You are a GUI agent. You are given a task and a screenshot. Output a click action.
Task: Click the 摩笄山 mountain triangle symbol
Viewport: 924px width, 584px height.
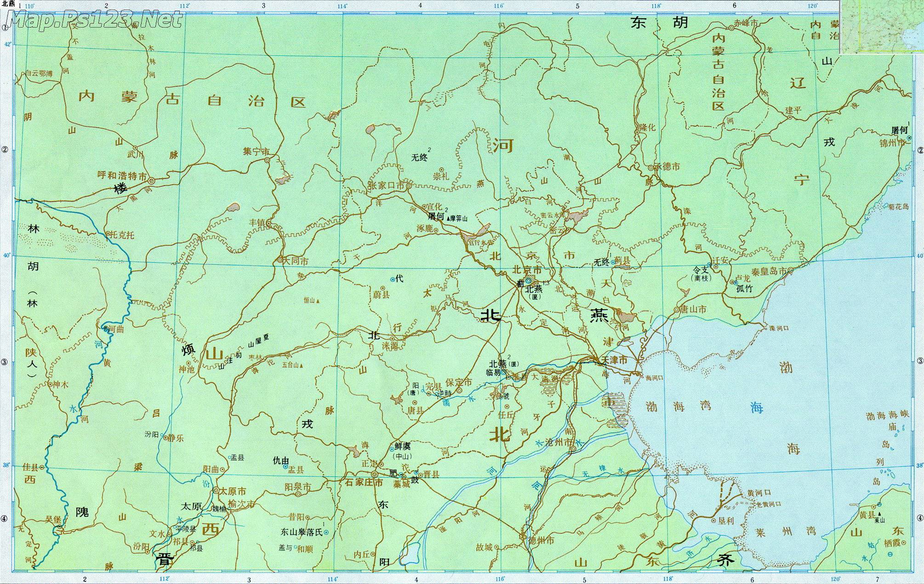click(448, 219)
